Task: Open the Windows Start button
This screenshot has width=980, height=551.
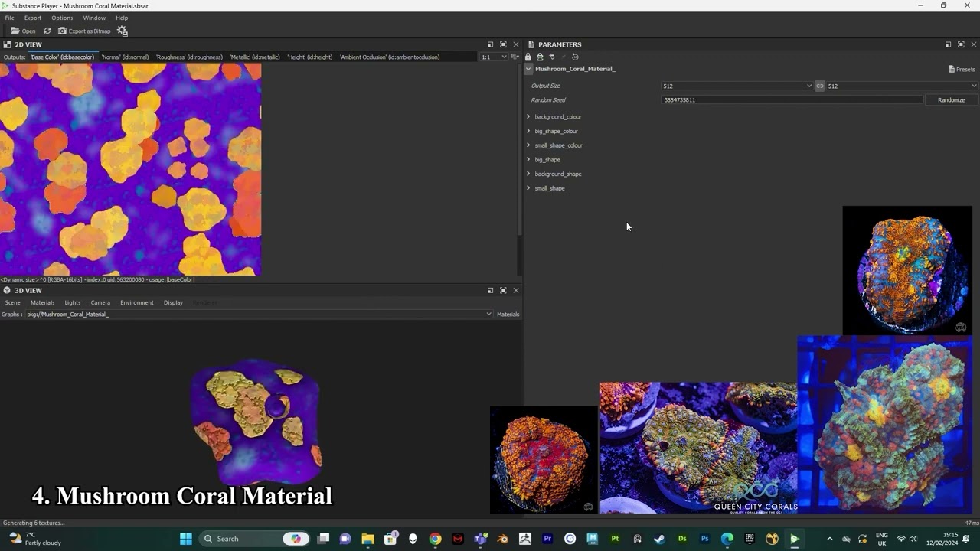Action: pos(185,539)
